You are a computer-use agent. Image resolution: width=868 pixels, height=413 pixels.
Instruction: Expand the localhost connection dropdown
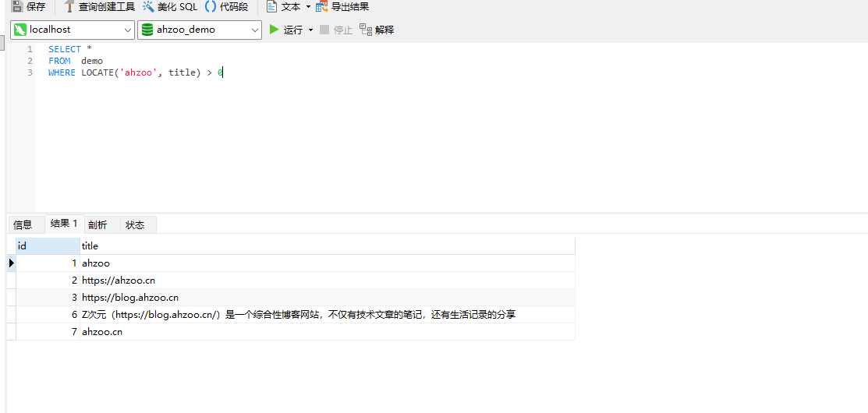coord(128,30)
